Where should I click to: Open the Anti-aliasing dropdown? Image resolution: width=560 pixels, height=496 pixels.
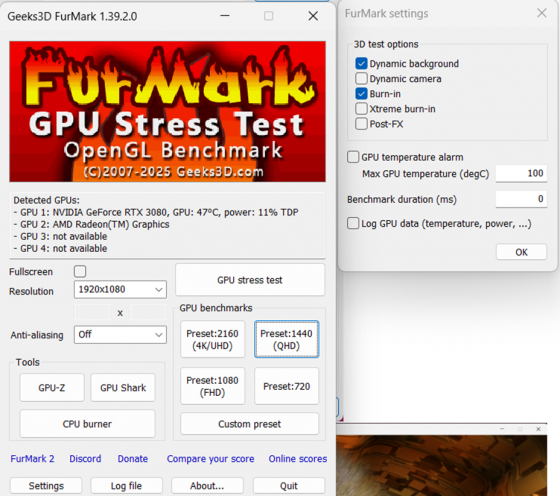pyautogui.click(x=120, y=335)
